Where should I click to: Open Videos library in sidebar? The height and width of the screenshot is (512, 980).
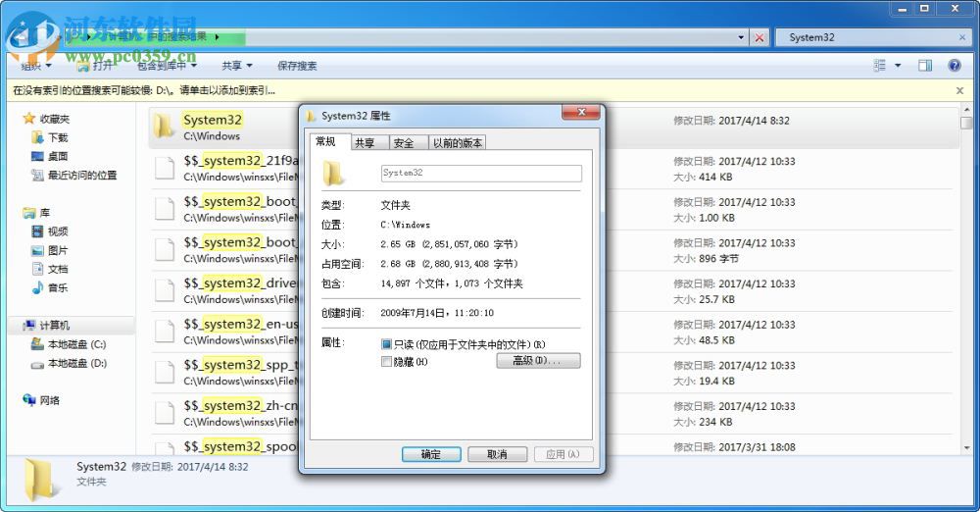pos(49,231)
